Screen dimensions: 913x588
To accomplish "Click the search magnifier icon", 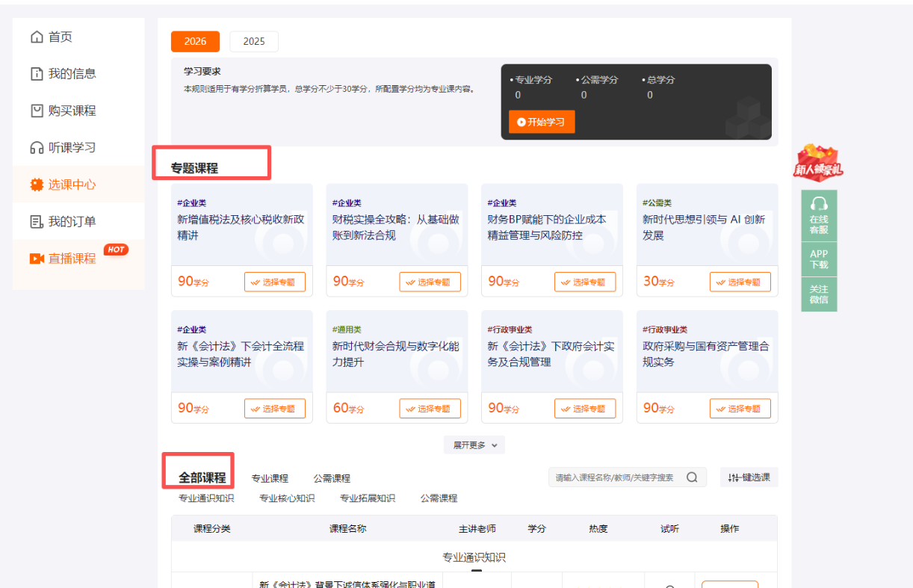I will pyautogui.click(x=692, y=477).
